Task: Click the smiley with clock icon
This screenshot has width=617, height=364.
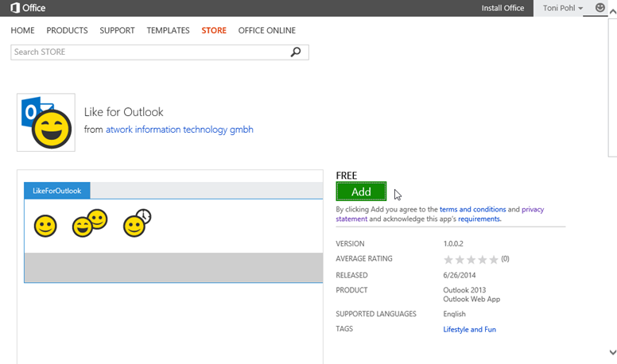Action: tap(137, 223)
